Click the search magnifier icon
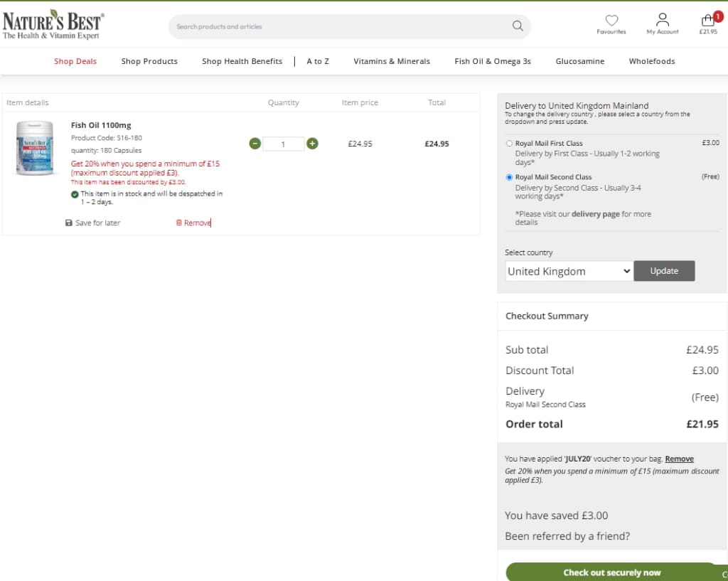Screen dimensions: 728x581 point(518,26)
